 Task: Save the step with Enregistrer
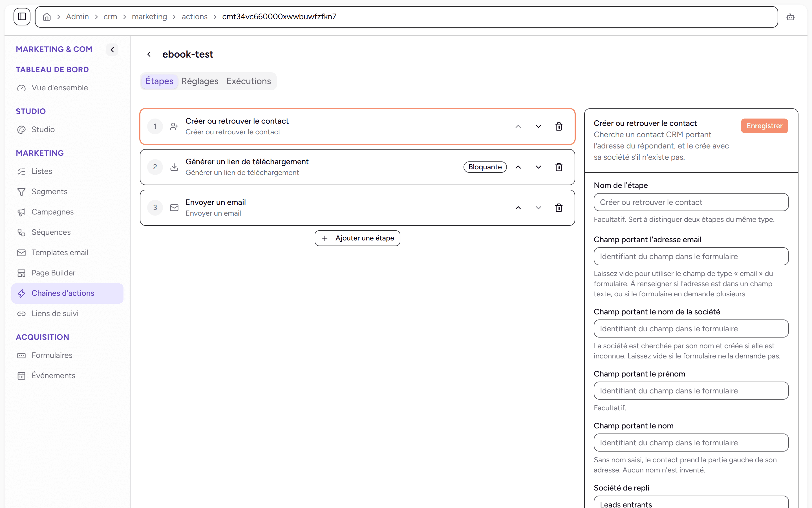pyautogui.click(x=764, y=126)
